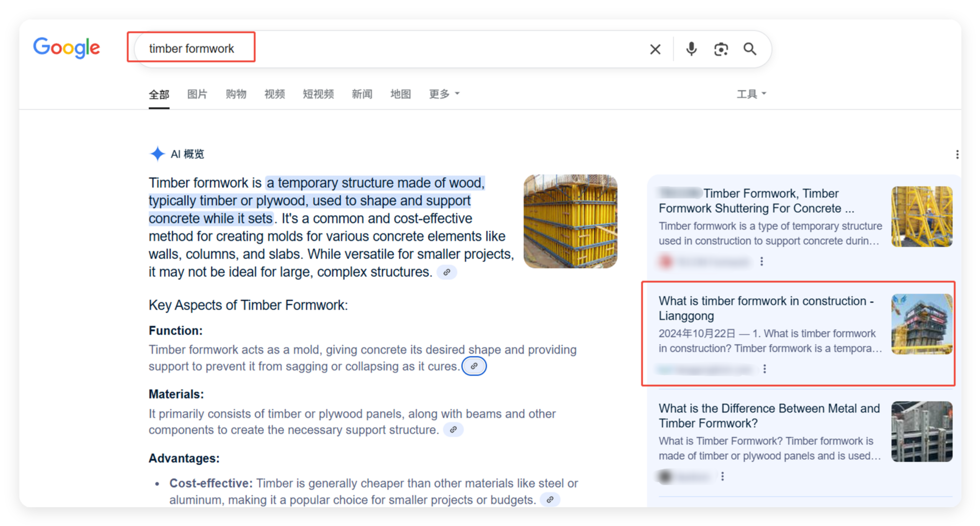This screenshot has height=526, width=980.
Task: Switch to the 视频 tab
Action: pos(274,94)
